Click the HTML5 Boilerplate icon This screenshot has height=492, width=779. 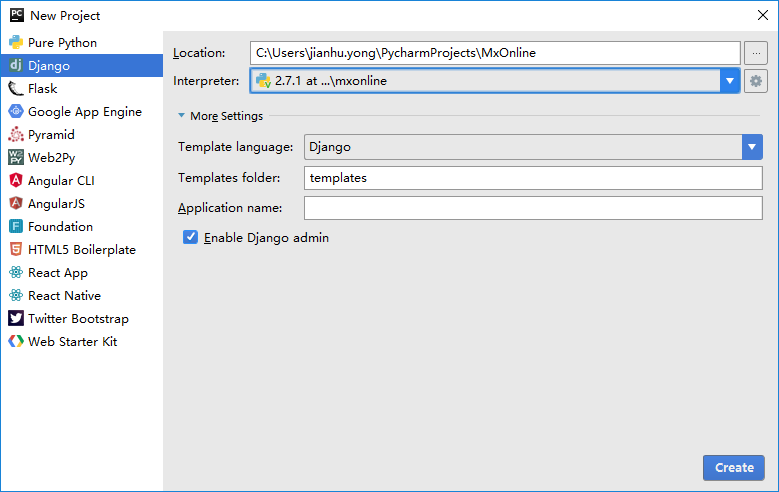pyautogui.click(x=16, y=250)
